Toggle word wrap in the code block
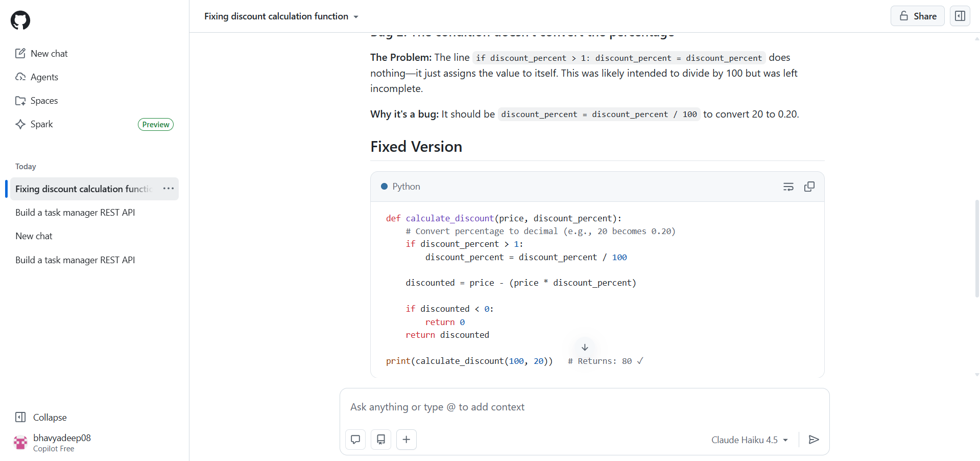980x461 pixels. coord(788,187)
